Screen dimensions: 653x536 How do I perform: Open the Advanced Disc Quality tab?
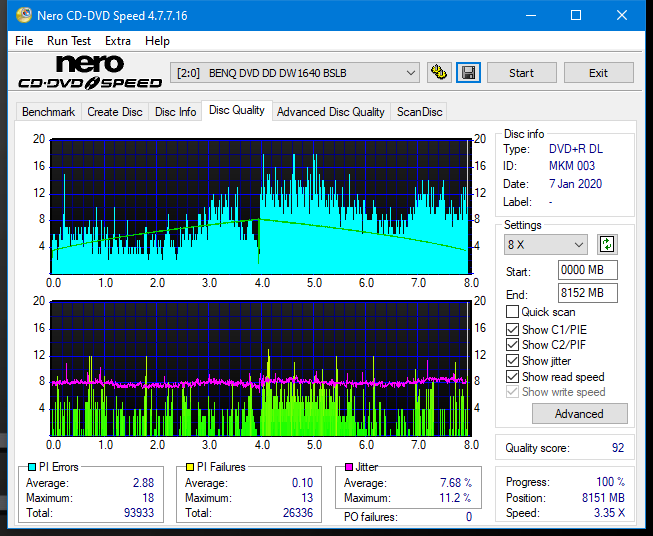click(x=331, y=112)
